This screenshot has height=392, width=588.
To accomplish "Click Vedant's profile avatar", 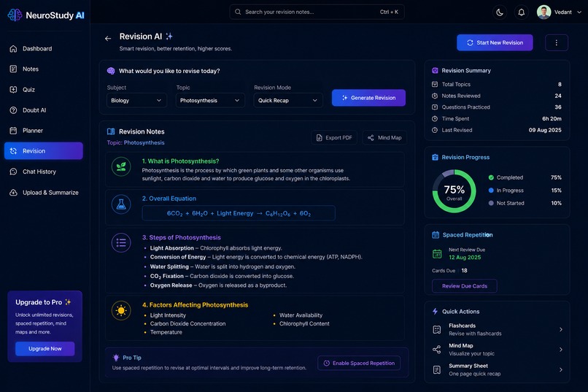I will [543, 12].
